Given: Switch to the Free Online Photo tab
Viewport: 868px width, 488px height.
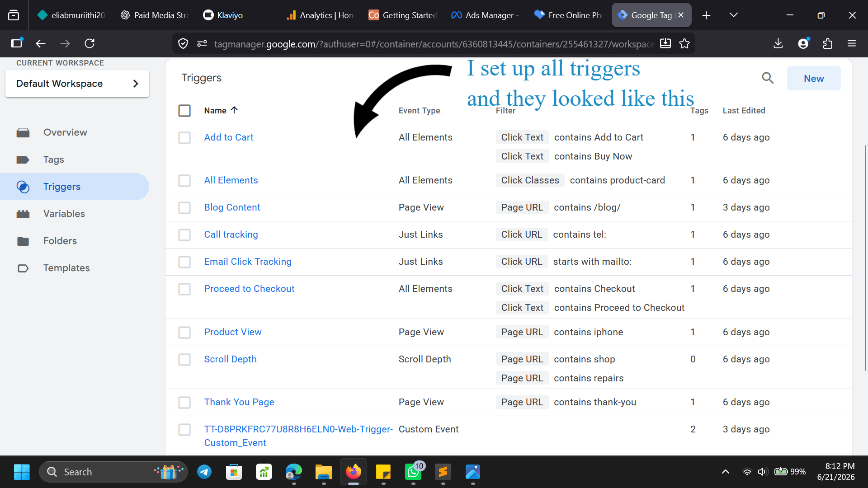Looking at the screenshot, I should click(x=568, y=15).
